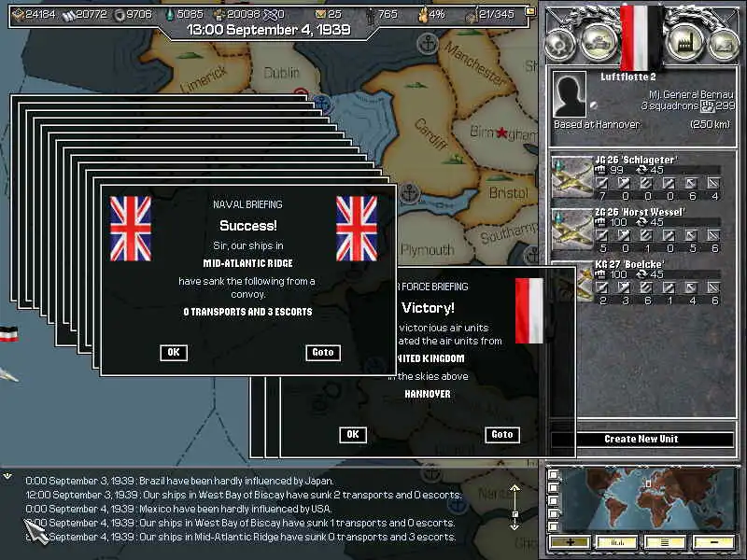Click the organisation icon showing 45 for ZG 26
This screenshot has height=560, width=747.
641,222
